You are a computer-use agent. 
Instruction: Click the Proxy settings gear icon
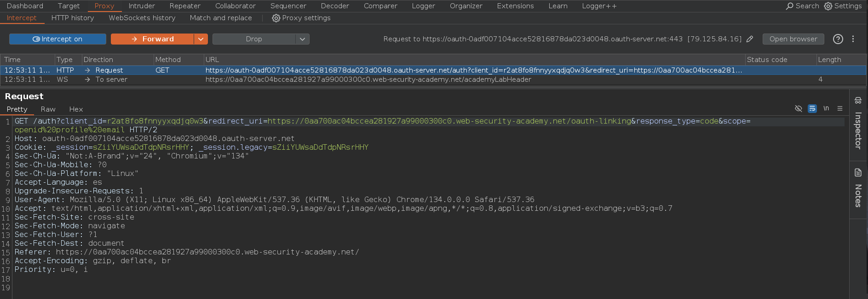pos(276,18)
